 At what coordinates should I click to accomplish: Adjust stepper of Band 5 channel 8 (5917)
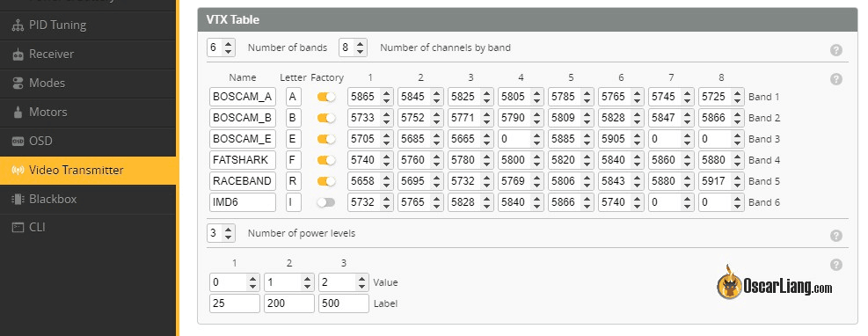[x=737, y=181]
